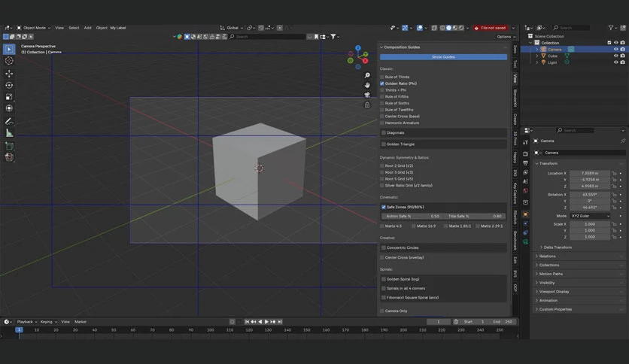Click the outliner Search field

(x=571, y=28)
